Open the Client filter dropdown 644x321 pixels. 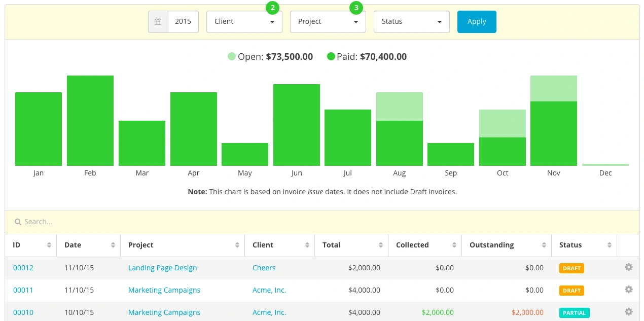click(244, 21)
